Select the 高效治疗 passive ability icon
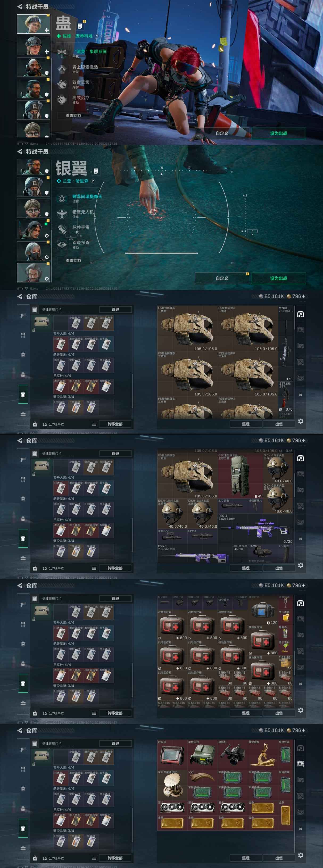The image size is (323, 868). (x=62, y=99)
